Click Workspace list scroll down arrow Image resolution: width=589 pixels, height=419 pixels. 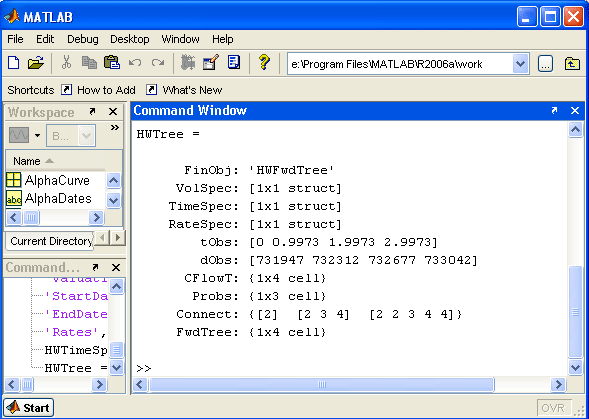click(x=113, y=200)
